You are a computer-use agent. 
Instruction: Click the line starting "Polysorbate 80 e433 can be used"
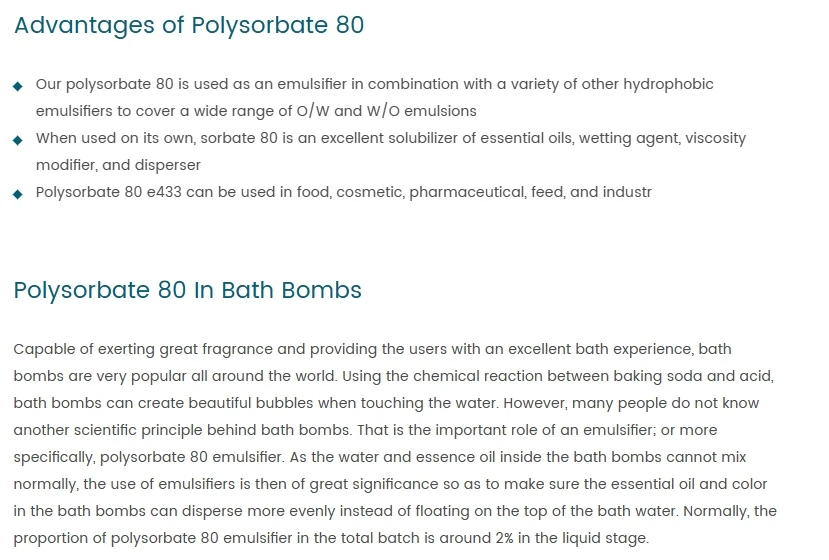[x=343, y=193]
